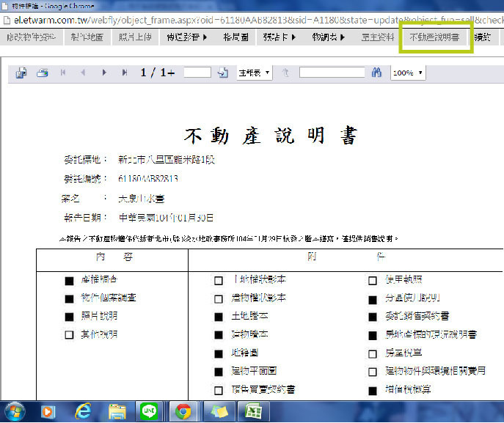Open sticky notes icon on taskbar
This screenshot has width=504, height=423.
(x=219, y=412)
